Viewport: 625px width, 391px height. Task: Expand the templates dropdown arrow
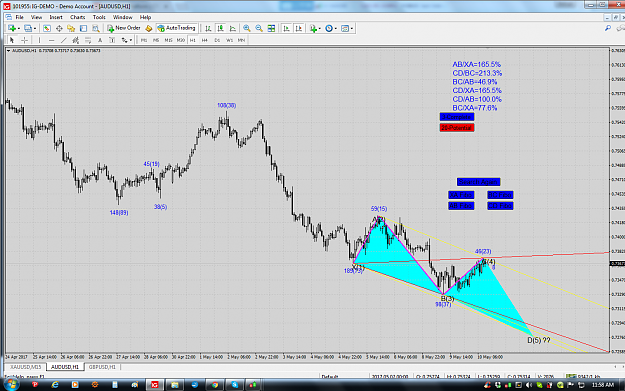pyautogui.click(x=352, y=28)
